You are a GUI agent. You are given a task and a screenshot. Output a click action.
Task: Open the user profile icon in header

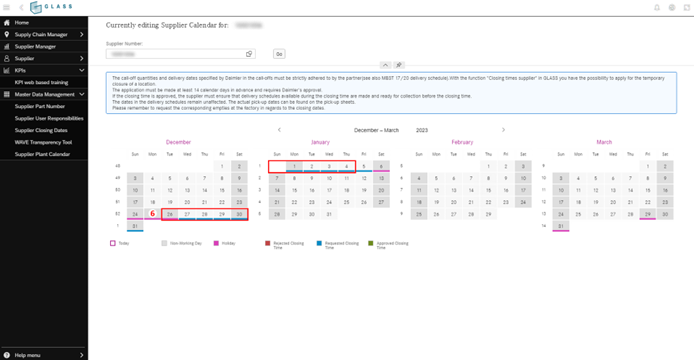coord(672,8)
